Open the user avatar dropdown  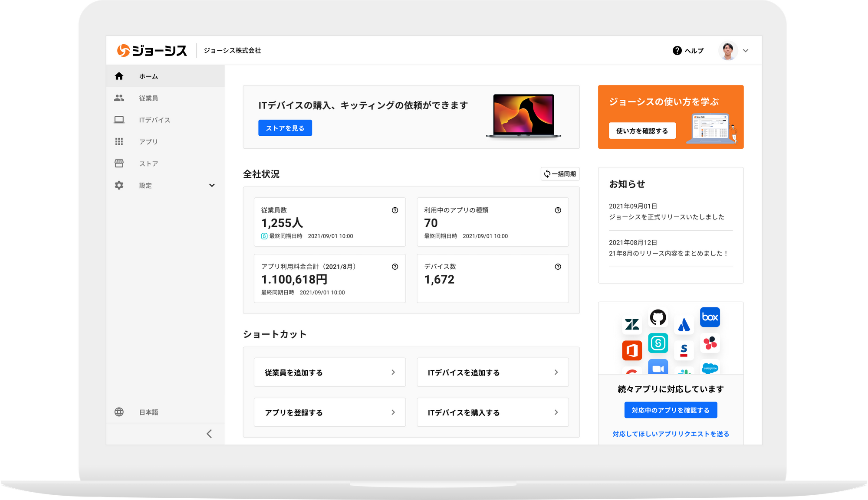coord(728,51)
